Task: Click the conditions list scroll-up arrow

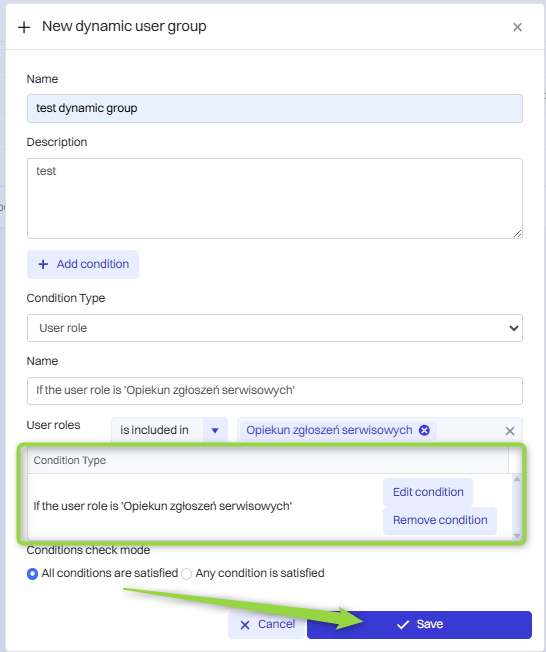Action: (x=517, y=479)
